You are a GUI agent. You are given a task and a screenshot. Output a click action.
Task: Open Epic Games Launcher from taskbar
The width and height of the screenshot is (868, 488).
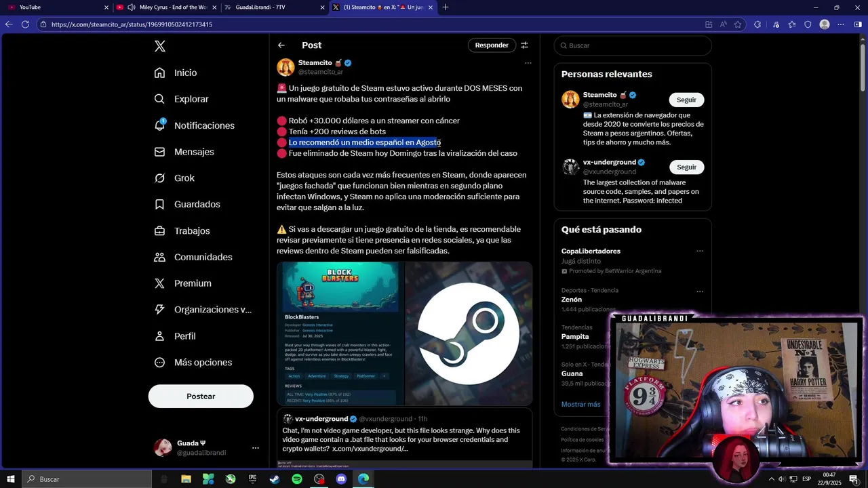(252, 479)
